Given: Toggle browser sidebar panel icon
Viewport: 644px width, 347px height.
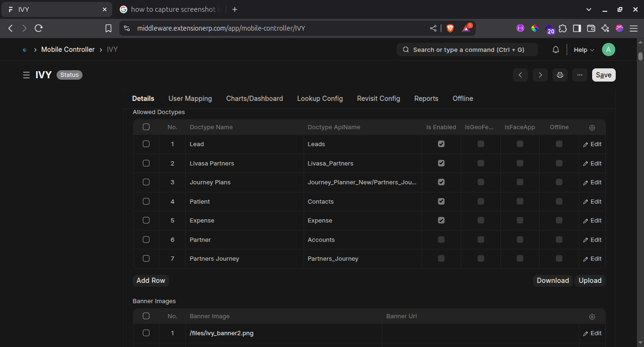Looking at the screenshot, I should 577,28.
